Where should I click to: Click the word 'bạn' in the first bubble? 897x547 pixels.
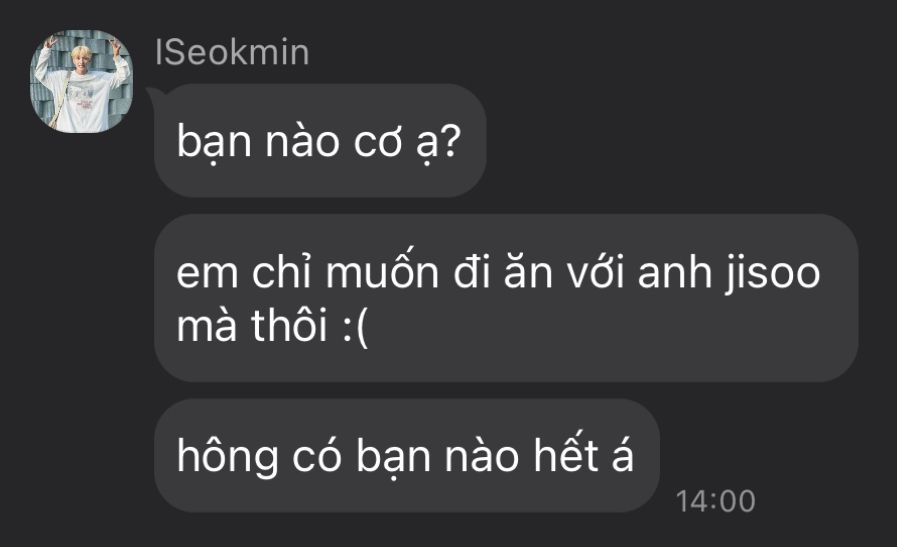tap(215, 142)
